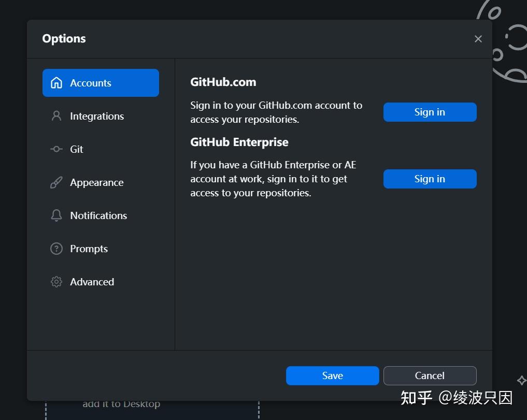Save the current options
Viewport: 527px width, 420px height.
pyautogui.click(x=332, y=375)
